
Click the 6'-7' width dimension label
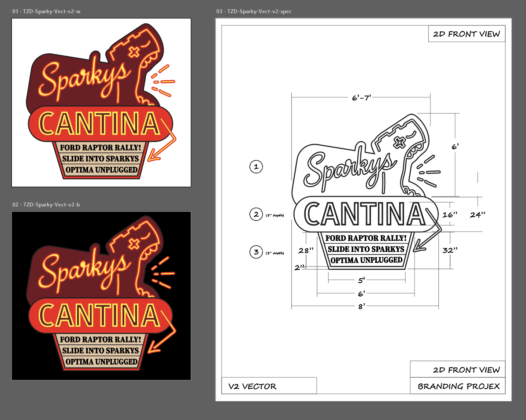[x=361, y=98]
